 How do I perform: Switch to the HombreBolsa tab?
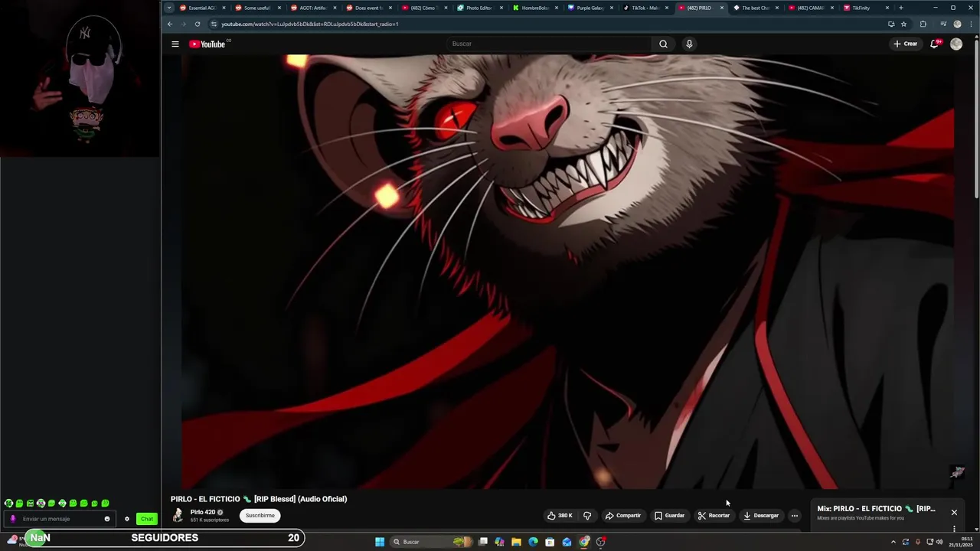click(534, 8)
